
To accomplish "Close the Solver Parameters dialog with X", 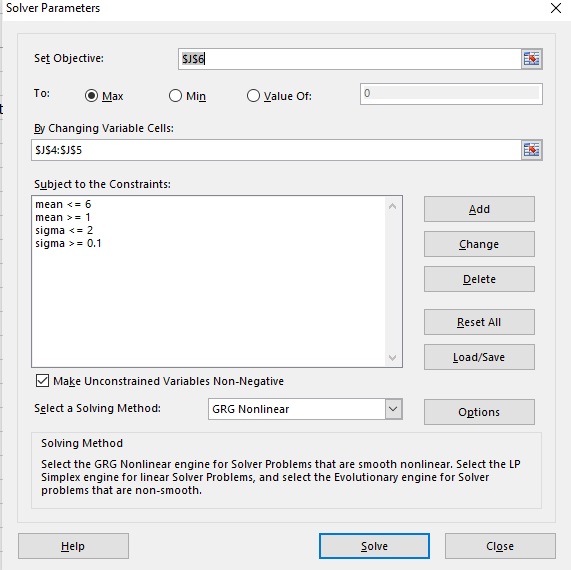I will [x=556, y=8].
